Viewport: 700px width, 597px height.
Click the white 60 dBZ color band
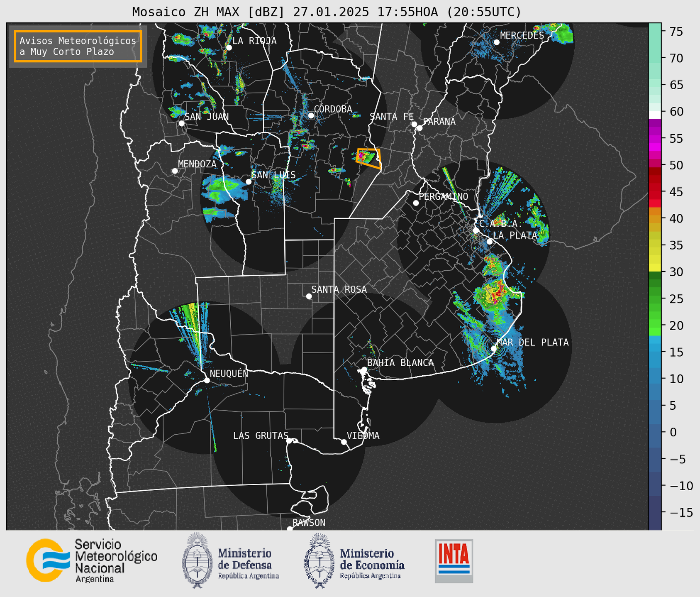pos(655,115)
